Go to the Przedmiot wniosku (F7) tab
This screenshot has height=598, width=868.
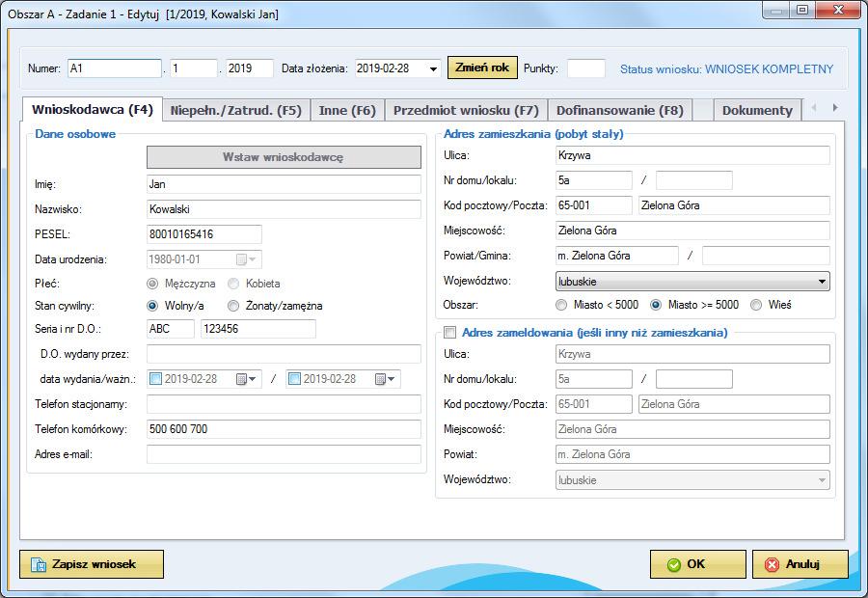click(466, 110)
